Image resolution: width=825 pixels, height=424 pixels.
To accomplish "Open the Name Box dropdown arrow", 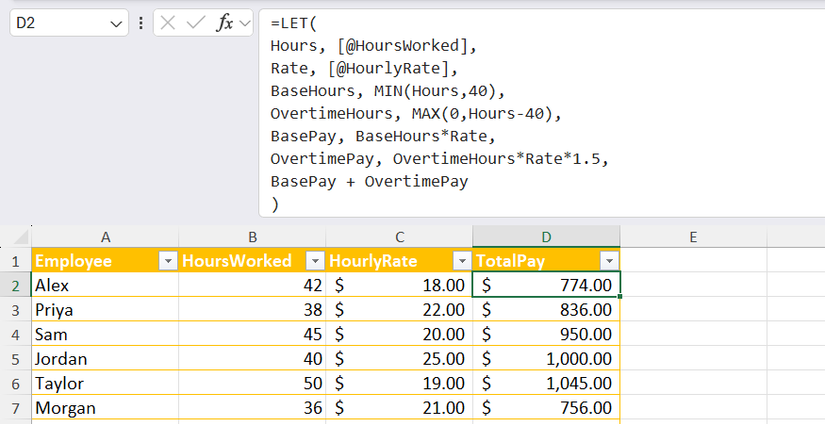I will pos(116,24).
